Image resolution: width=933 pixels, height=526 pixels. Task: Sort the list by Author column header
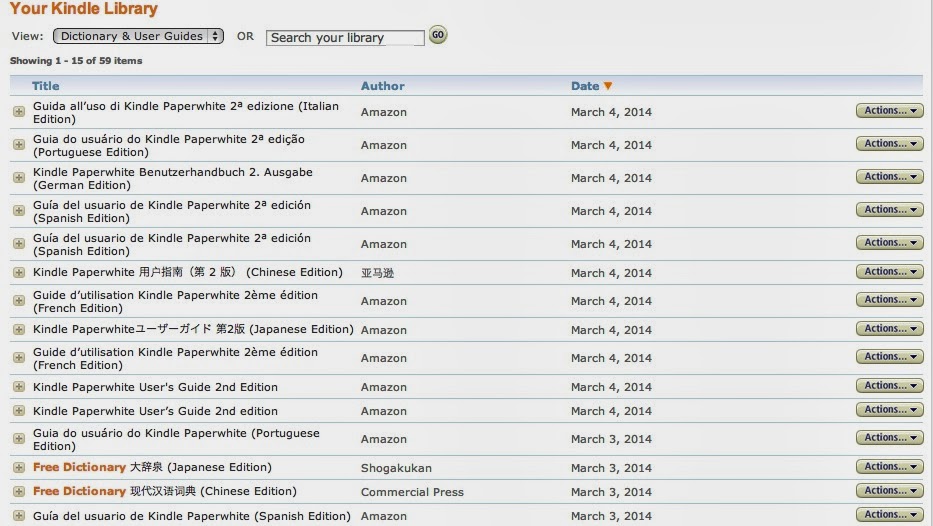(383, 86)
